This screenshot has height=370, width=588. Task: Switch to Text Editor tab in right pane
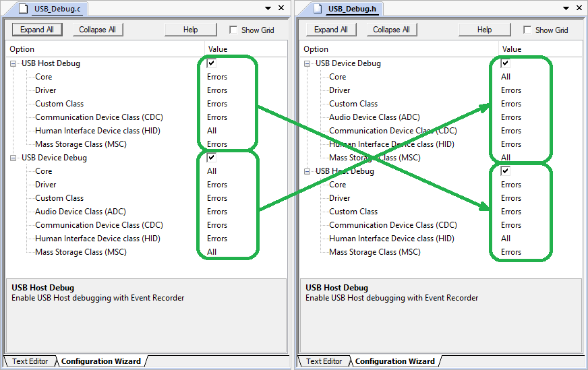coord(324,361)
